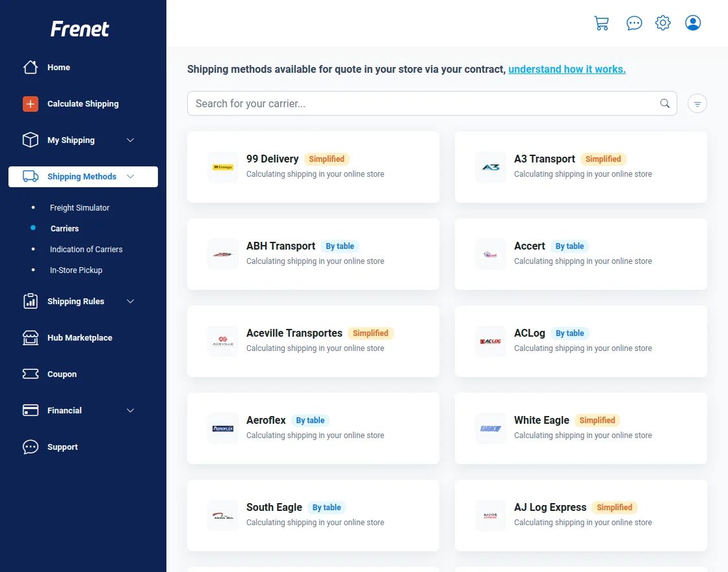Click the By table badge on Aeroflex

(310, 420)
